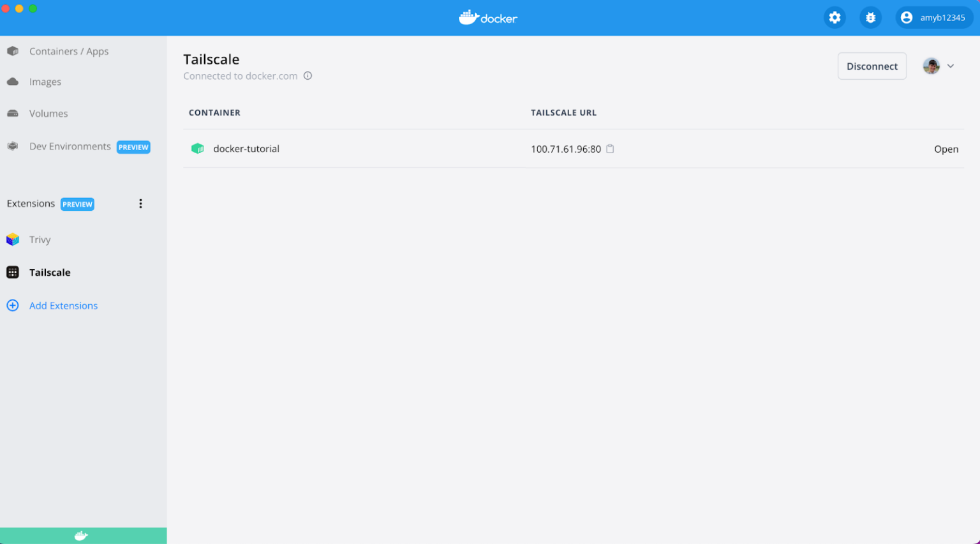Click the Connected to docker.com info icon
Screen dimensions: 980x544
click(x=308, y=75)
